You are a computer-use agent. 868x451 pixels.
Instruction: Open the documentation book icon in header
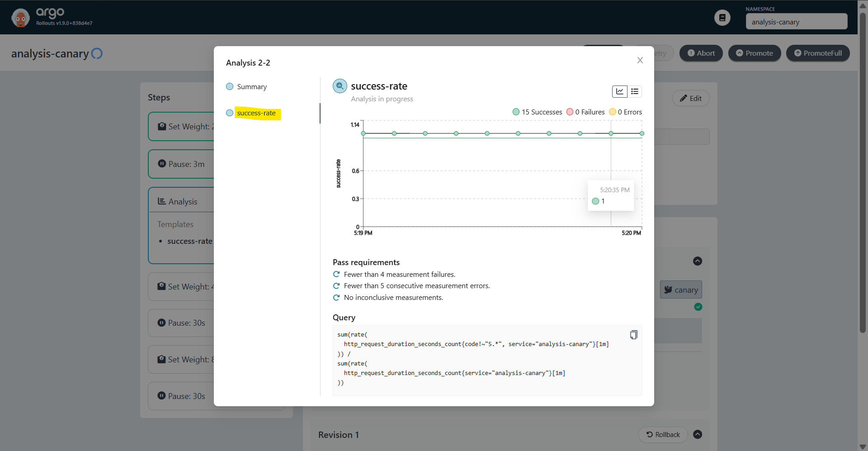722,18
